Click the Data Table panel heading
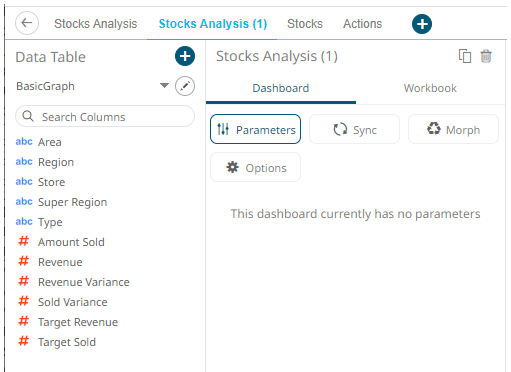 click(x=51, y=57)
